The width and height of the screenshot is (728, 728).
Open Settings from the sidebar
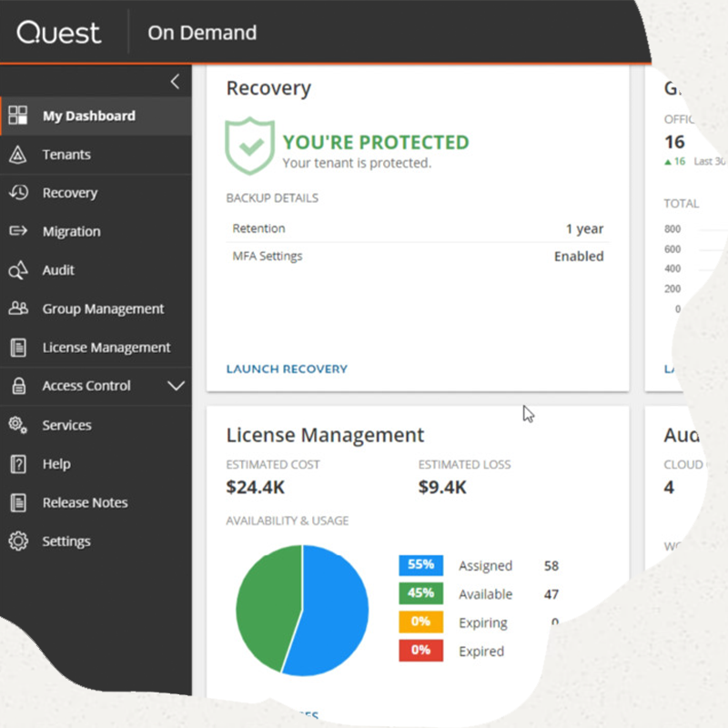[96, 541]
